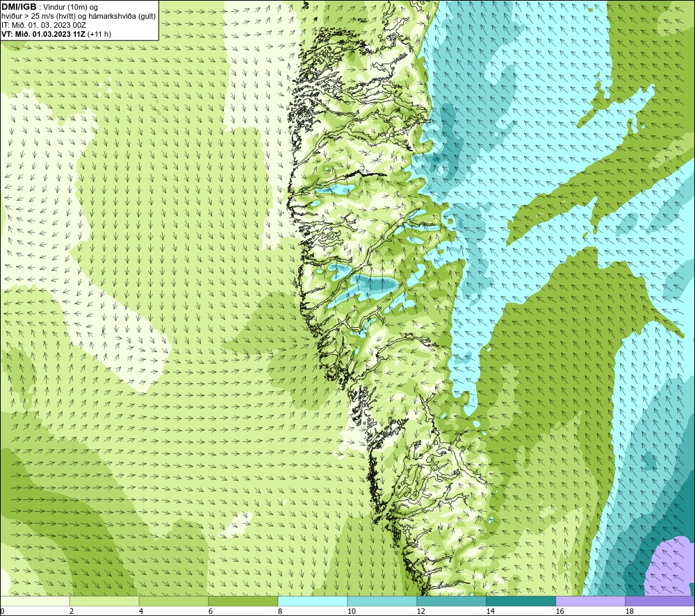Click the scale label '14'
Screen dimensions: 695x616
(x=490, y=611)
